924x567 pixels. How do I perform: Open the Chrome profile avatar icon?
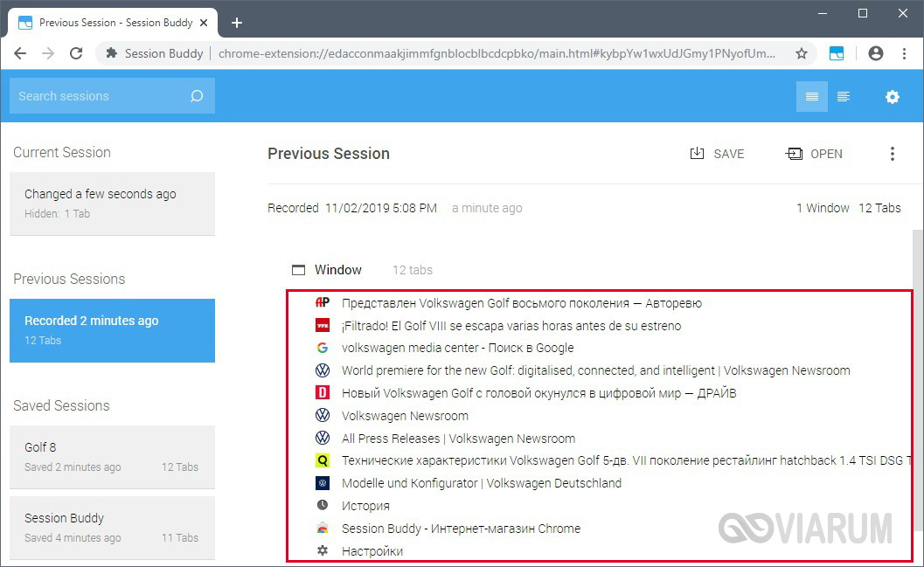[876, 53]
